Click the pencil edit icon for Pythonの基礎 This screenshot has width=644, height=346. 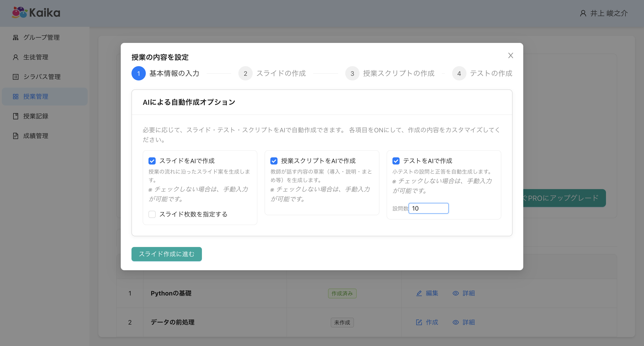point(419,293)
